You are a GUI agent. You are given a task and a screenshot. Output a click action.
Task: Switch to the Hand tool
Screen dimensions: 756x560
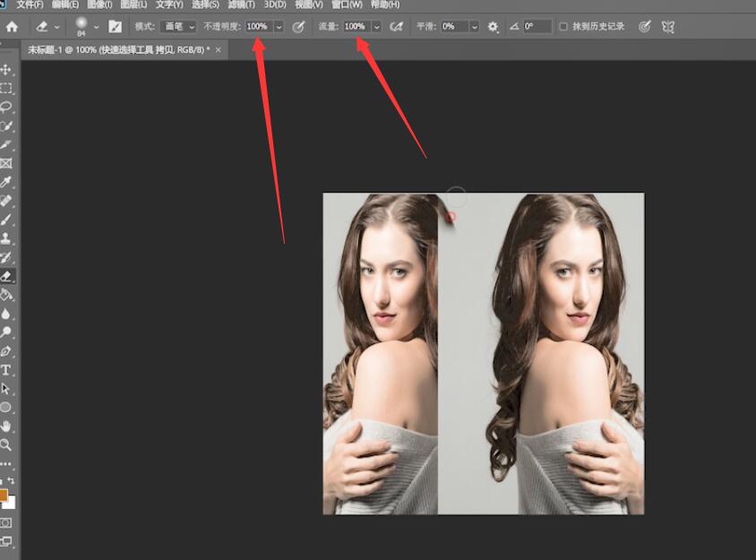tap(6, 426)
